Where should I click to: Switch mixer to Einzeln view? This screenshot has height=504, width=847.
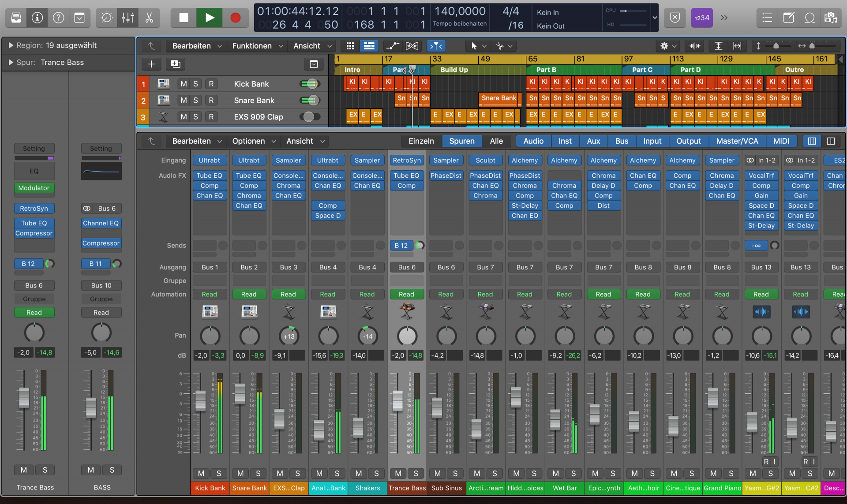(421, 141)
